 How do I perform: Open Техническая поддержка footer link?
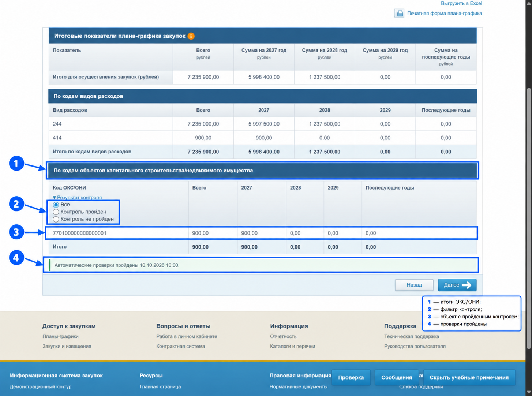(412, 336)
